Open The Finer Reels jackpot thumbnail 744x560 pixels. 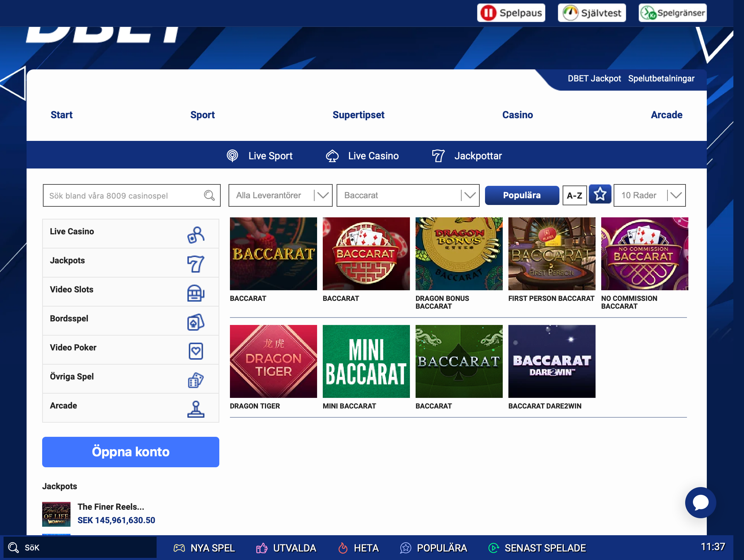click(x=56, y=514)
